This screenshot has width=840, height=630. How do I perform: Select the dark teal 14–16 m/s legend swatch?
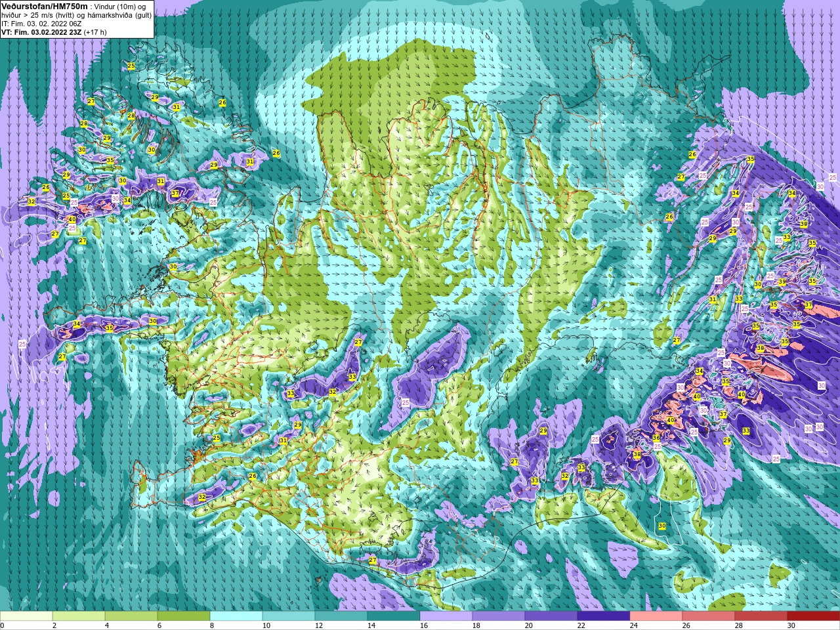point(394,616)
